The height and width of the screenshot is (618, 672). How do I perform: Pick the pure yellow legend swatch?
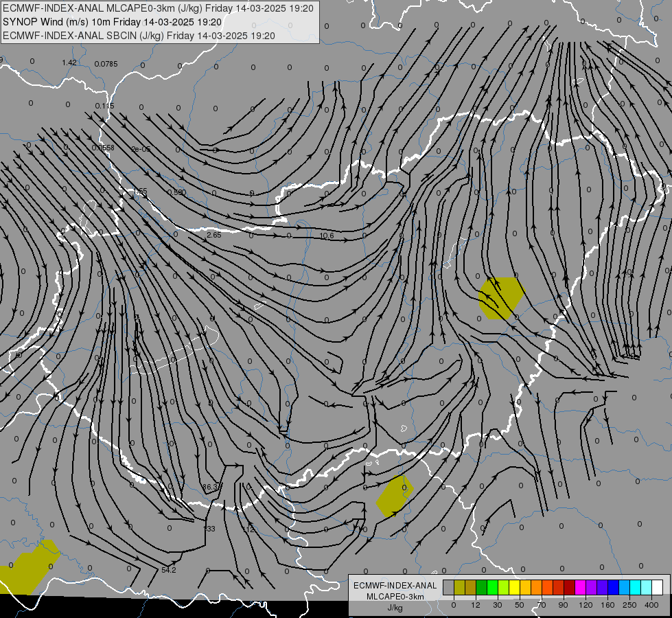(x=514, y=587)
